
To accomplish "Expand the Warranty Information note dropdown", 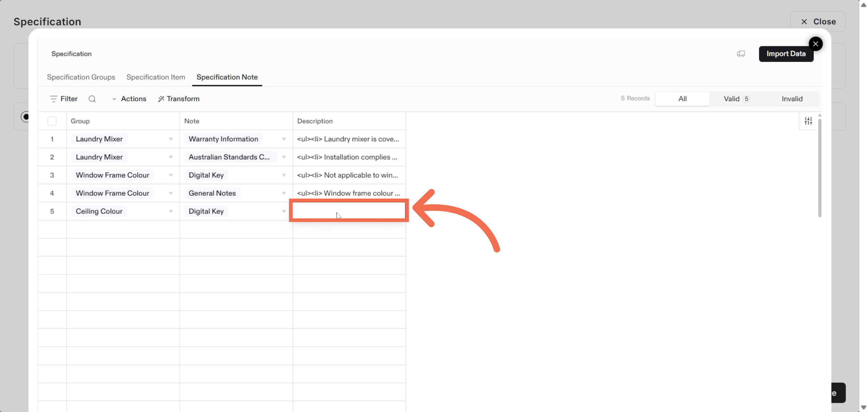I will click(284, 139).
